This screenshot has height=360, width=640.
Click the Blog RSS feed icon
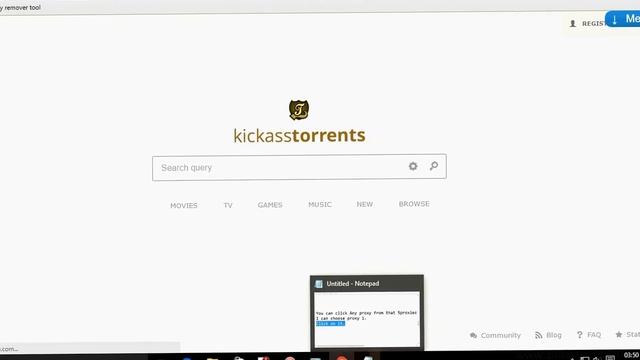pos(538,335)
